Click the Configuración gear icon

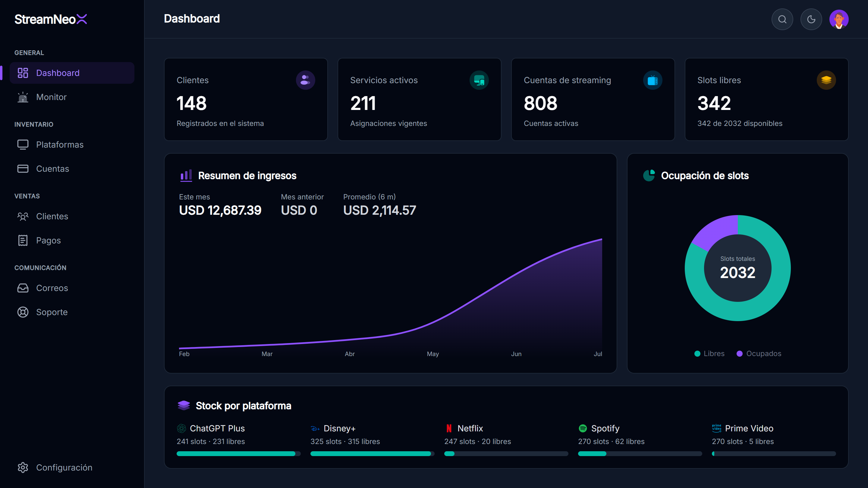(x=23, y=468)
